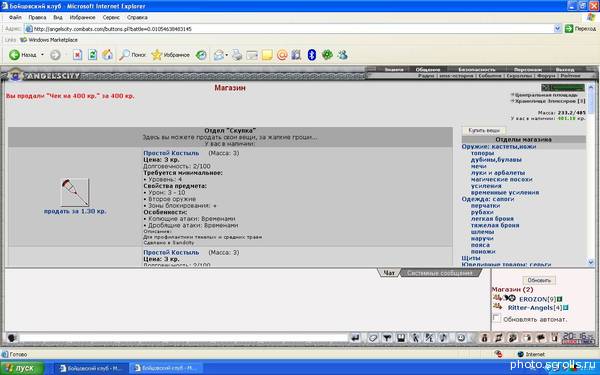Click the Mail envelope toolbar icon
The image size is (600, 375).
coord(218,55)
